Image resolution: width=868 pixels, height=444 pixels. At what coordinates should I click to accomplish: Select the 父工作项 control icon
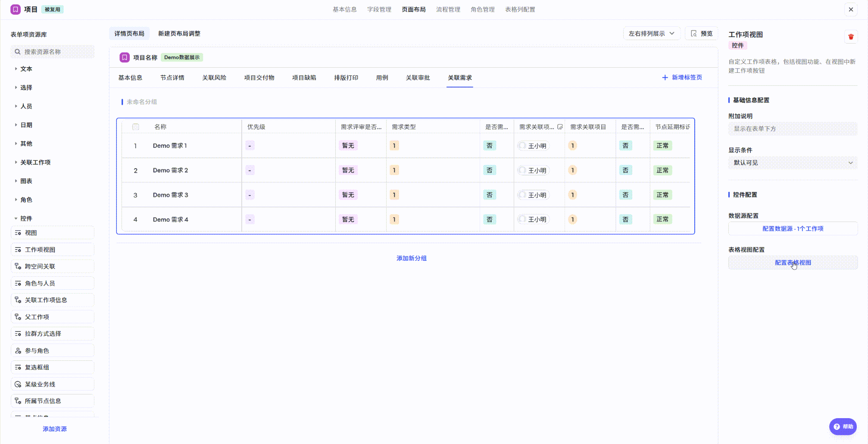tap(18, 317)
